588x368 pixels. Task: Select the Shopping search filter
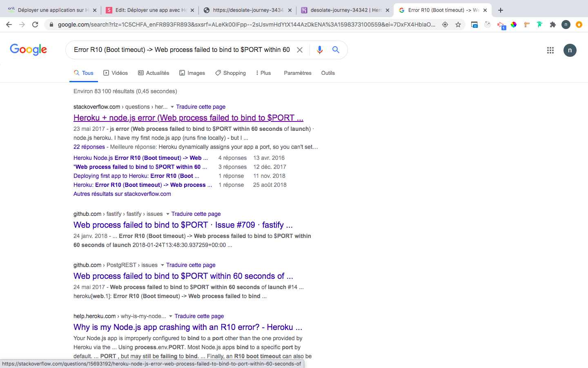click(x=230, y=73)
